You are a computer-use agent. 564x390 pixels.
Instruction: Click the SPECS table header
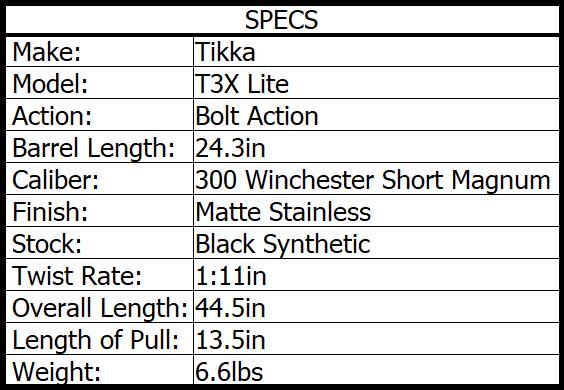(x=282, y=20)
